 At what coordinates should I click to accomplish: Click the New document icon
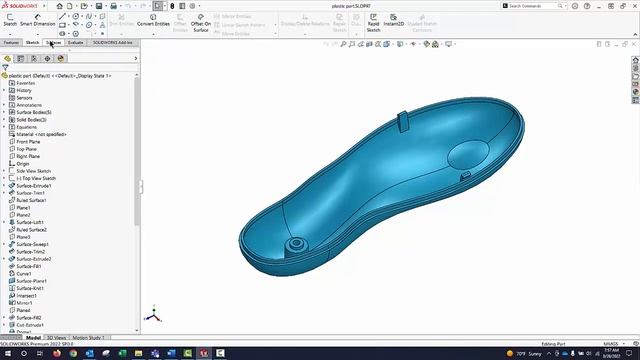pyautogui.click(x=70, y=6)
